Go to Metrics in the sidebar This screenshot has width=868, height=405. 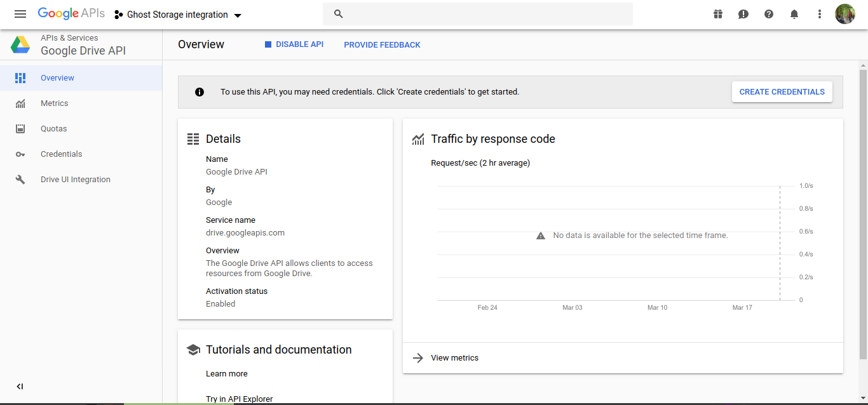[x=54, y=103]
